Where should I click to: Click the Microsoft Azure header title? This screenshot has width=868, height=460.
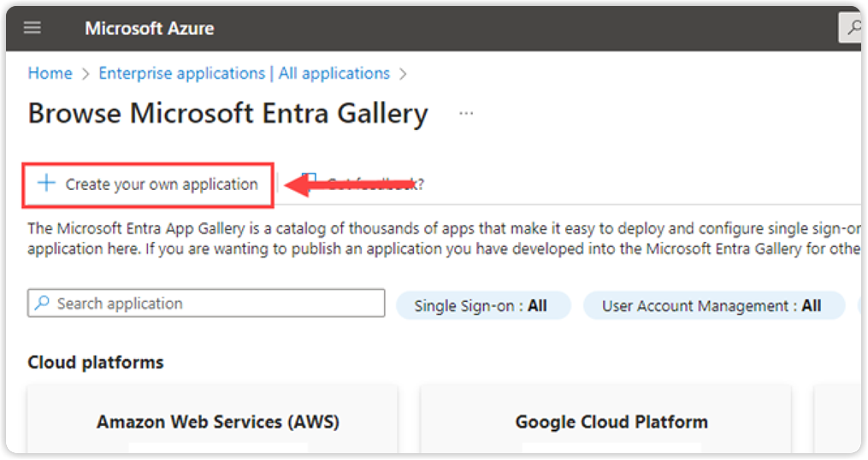point(150,28)
